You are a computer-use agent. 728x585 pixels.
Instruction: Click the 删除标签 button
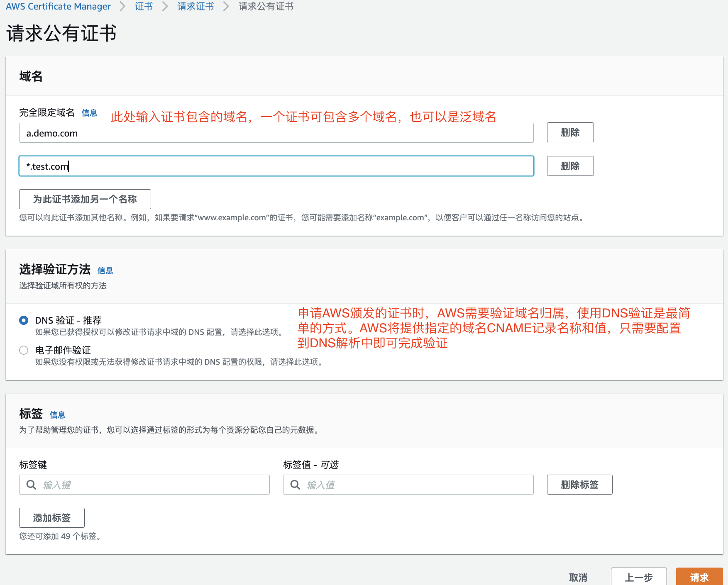click(x=579, y=484)
